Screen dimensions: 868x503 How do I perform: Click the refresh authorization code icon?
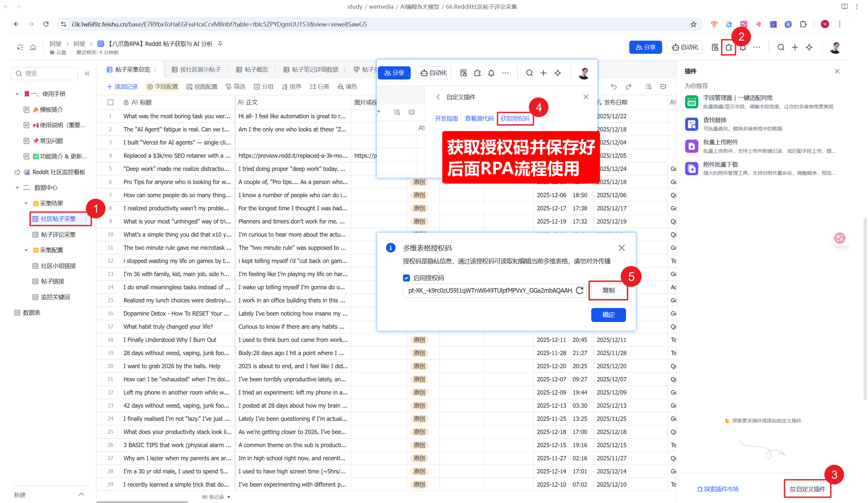pyautogui.click(x=579, y=290)
